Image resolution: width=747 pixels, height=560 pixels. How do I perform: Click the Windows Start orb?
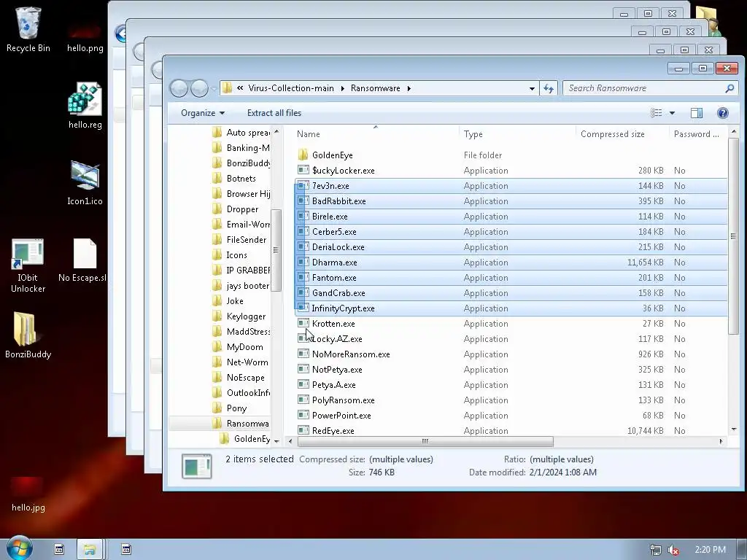click(19, 548)
